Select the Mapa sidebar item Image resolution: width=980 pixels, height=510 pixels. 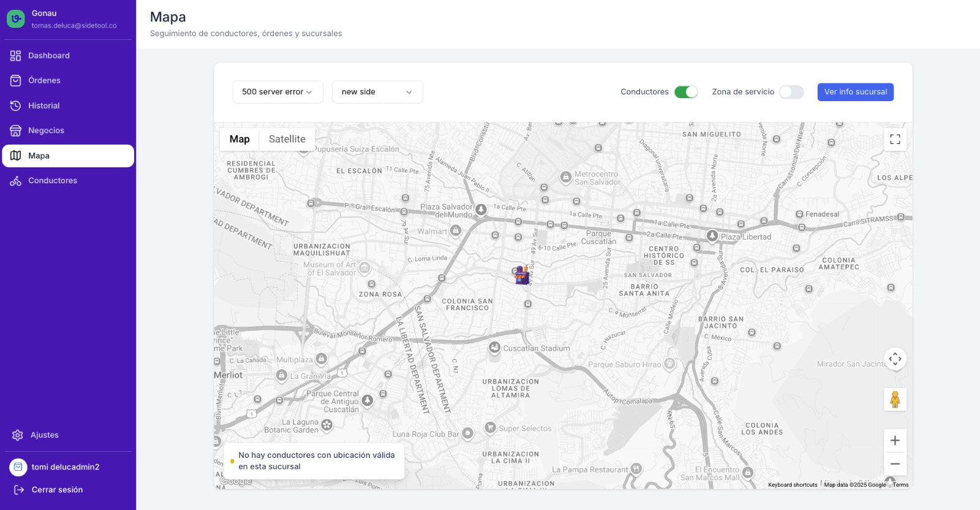click(68, 156)
